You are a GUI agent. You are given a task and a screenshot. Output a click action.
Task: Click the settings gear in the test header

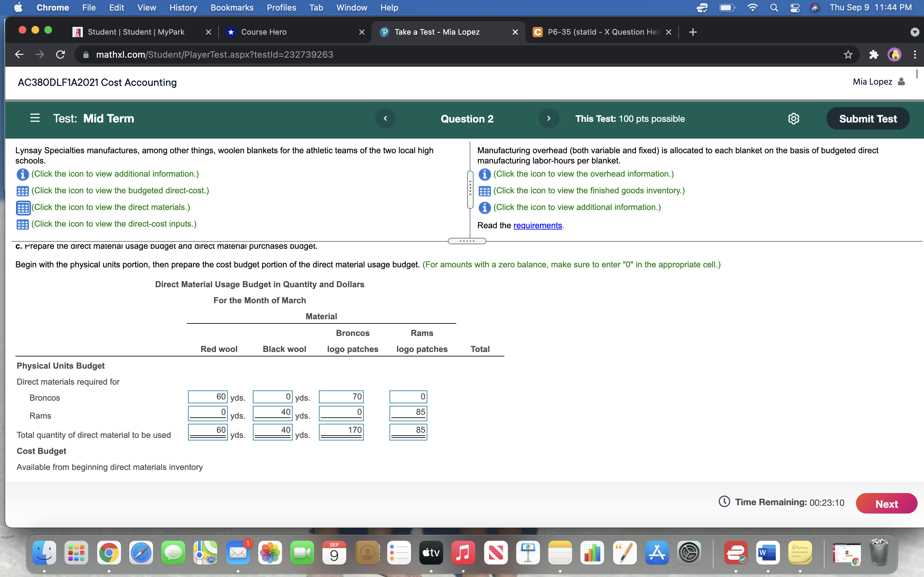click(794, 118)
